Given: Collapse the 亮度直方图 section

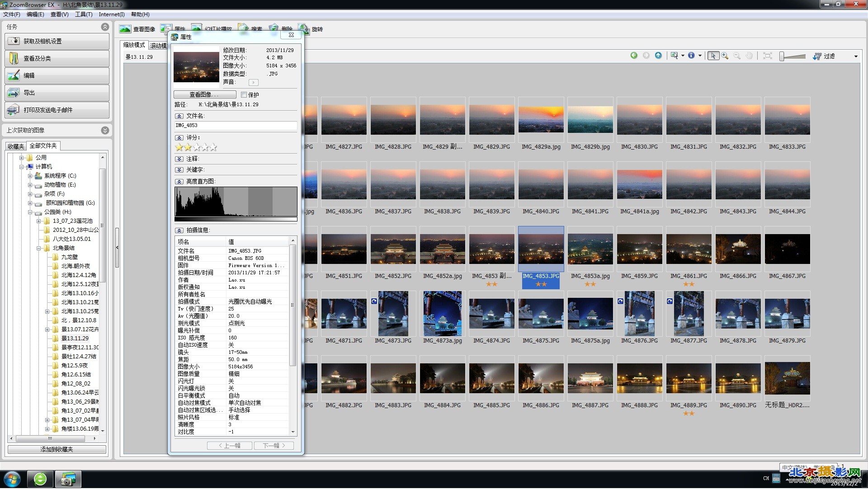Looking at the screenshot, I should pos(179,182).
